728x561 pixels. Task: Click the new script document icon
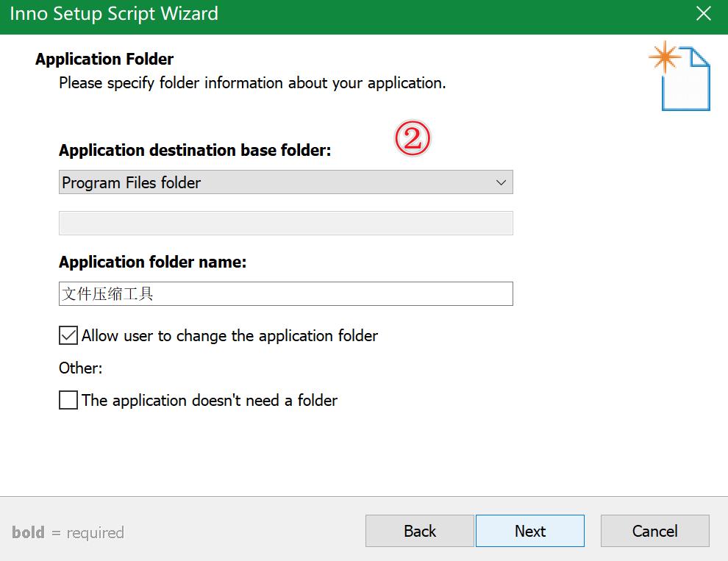(679, 76)
